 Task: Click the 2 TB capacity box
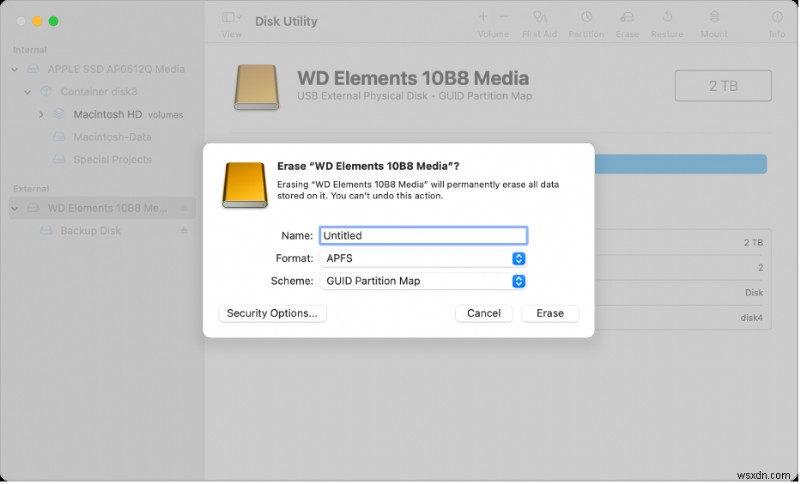coord(723,86)
